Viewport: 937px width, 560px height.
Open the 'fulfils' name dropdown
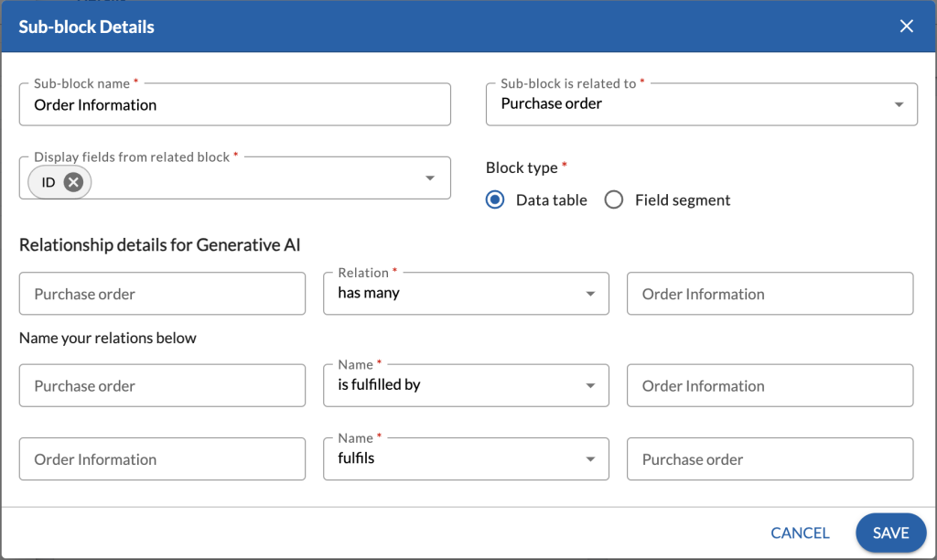466,458
